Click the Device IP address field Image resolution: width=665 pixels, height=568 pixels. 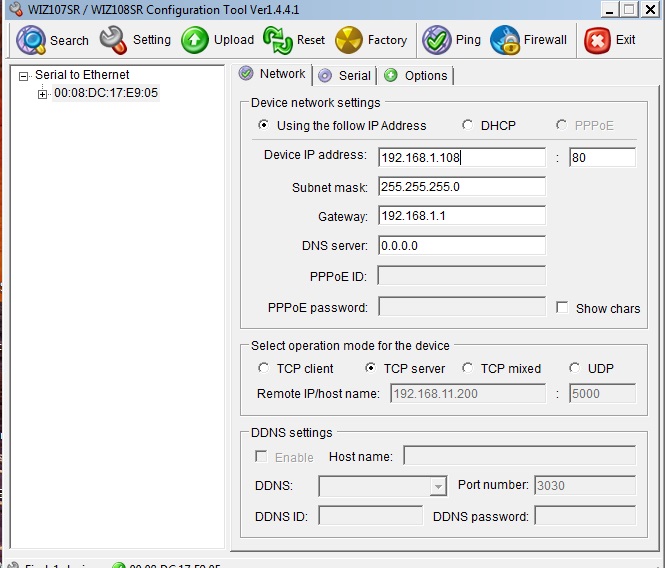pos(462,157)
